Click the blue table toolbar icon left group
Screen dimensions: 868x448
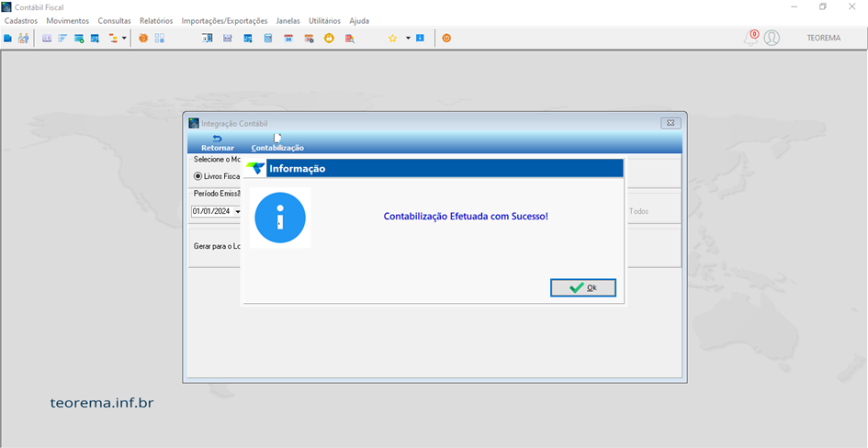95,39
